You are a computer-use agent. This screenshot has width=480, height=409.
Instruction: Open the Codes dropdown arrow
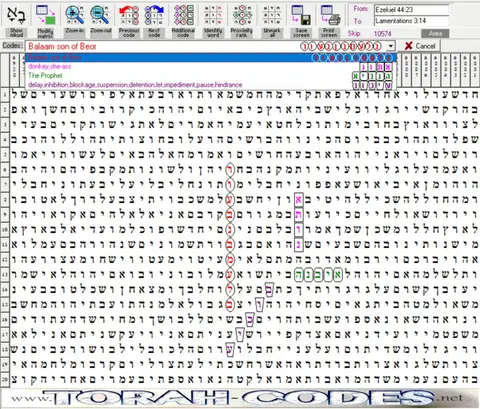(390, 46)
